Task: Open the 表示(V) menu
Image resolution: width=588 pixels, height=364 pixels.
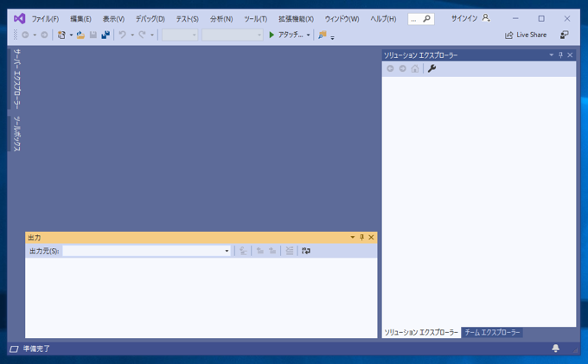Action: coord(113,19)
